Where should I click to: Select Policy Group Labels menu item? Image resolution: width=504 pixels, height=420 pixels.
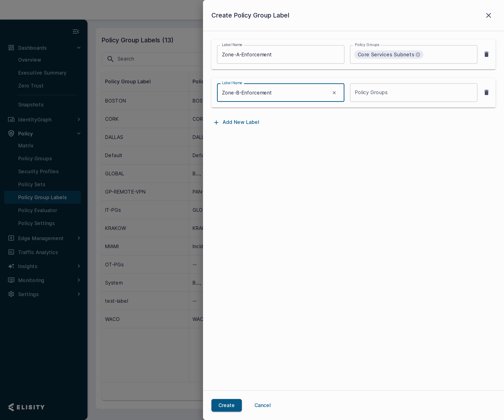(x=43, y=197)
